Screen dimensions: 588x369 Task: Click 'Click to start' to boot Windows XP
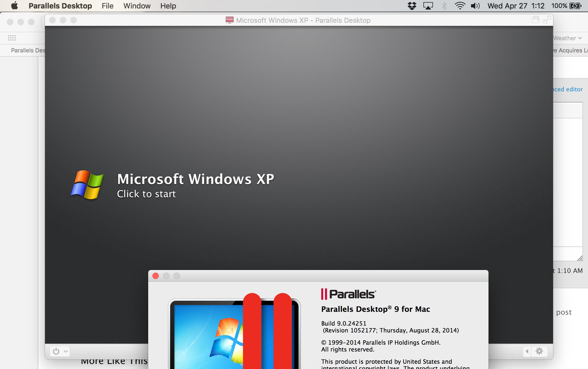146,194
